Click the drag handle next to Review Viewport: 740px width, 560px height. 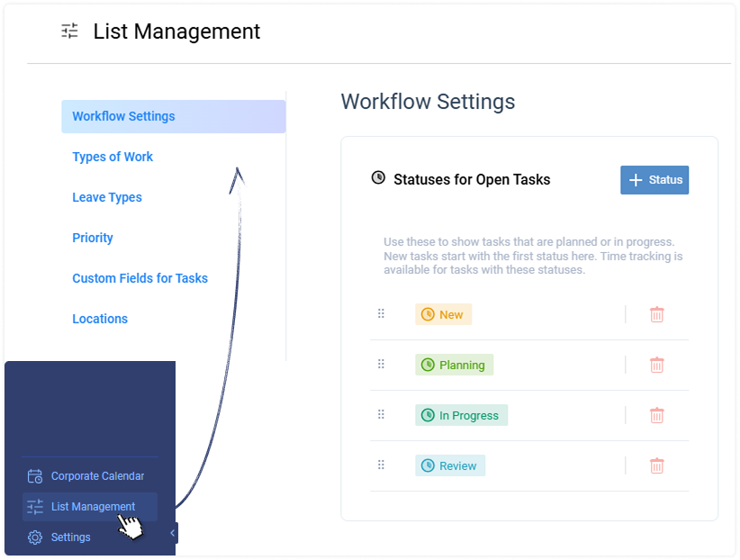pyautogui.click(x=381, y=465)
